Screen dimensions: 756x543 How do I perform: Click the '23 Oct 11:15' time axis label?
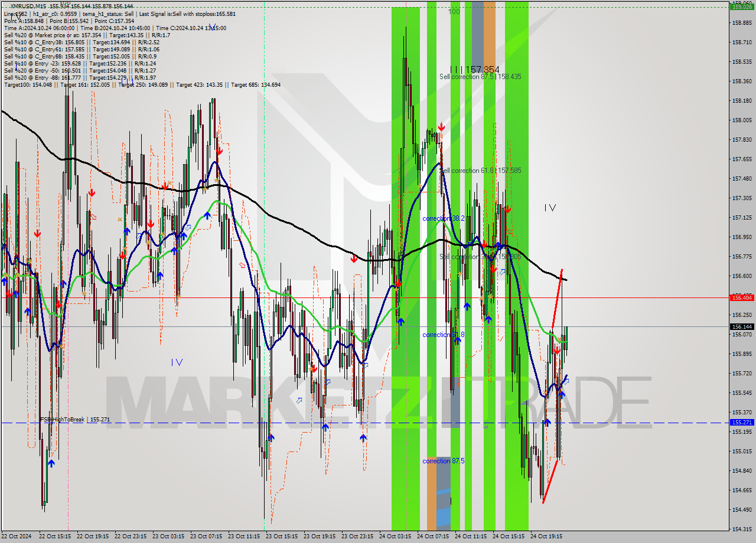click(x=244, y=537)
